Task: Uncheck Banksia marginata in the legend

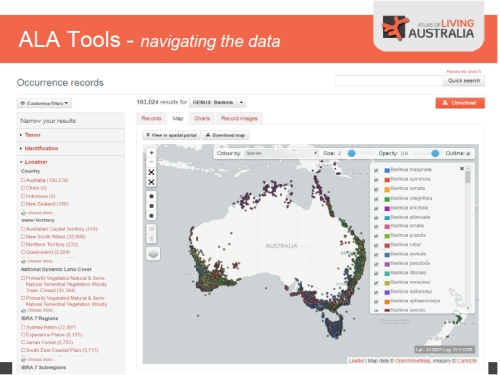Action: click(x=376, y=170)
